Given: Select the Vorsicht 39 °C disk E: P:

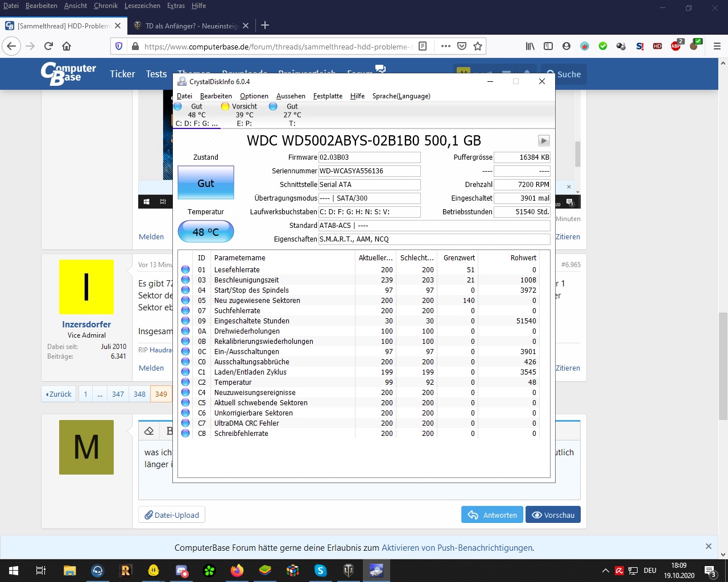Looking at the screenshot, I should coord(244,115).
